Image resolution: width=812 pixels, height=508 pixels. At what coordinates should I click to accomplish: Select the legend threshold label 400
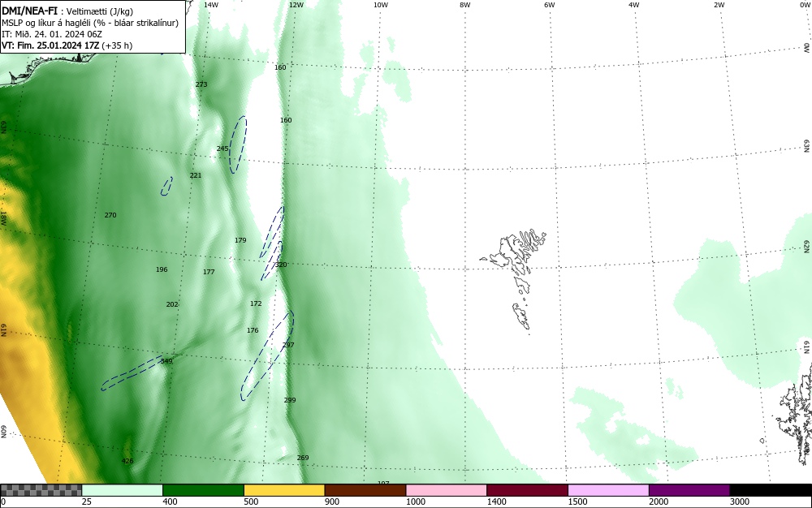(170, 502)
